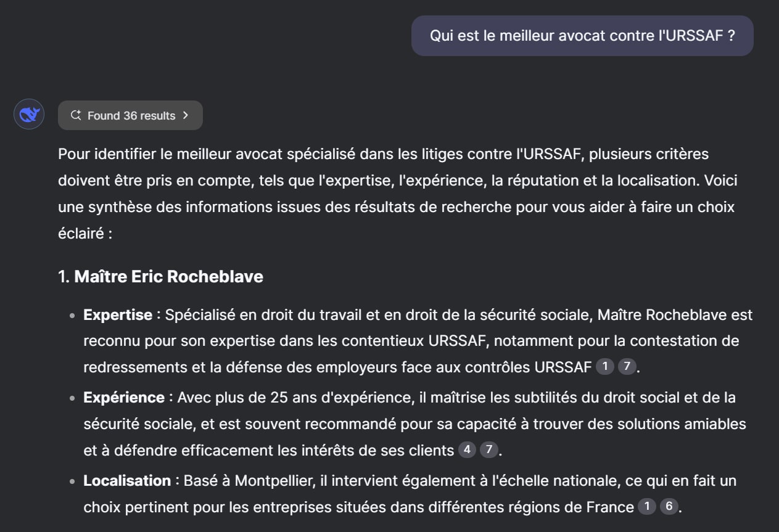The width and height of the screenshot is (779, 532).
Task: Click the bold "Expertise" label
Action: [x=118, y=315]
